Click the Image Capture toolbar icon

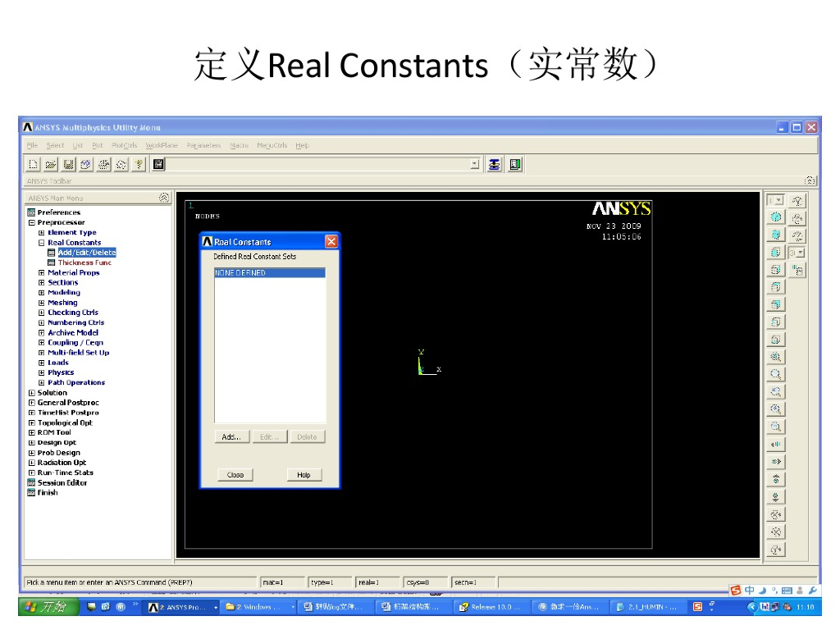click(x=103, y=164)
